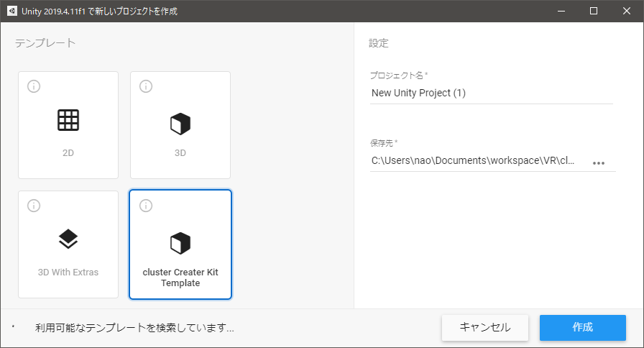Viewport: 644px width, 348px height.
Task: Click the 保存先 label
Action: pos(384,143)
